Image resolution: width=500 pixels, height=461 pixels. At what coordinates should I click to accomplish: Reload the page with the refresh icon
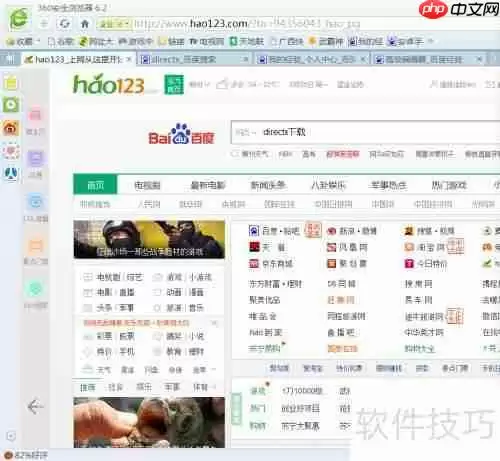(x=64, y=24)
